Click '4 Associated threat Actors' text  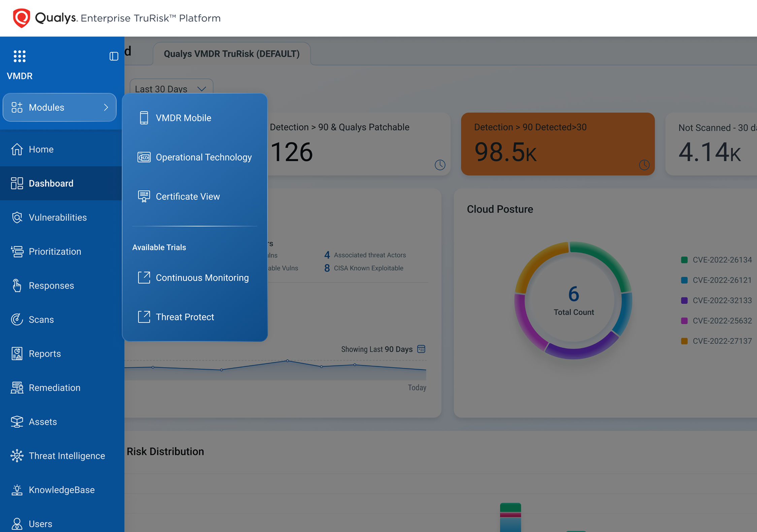pos(365,255)
